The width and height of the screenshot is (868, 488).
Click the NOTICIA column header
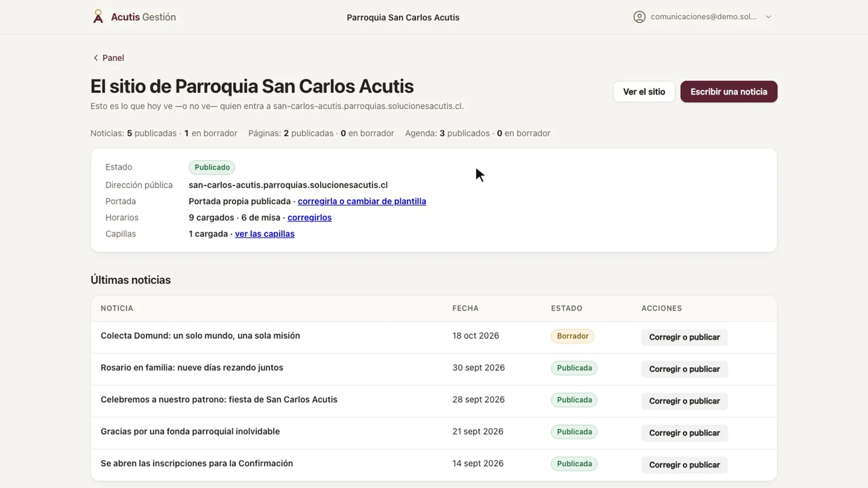tap(117, 309)
